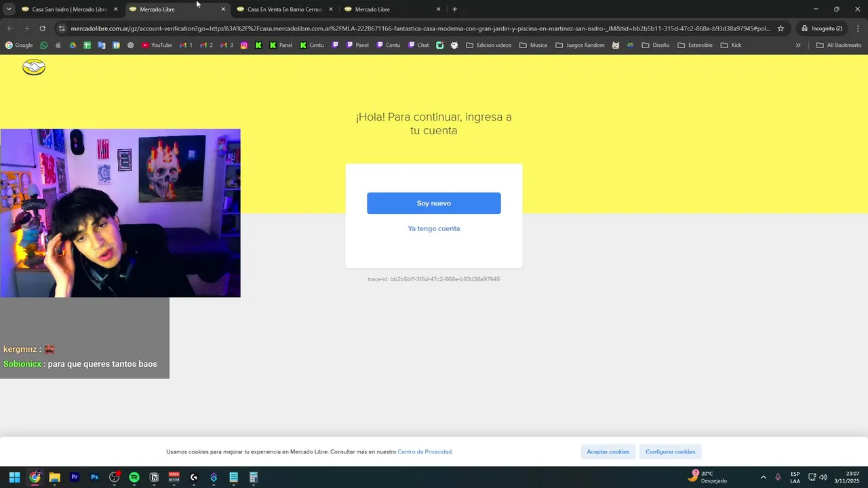Open the tab search dropdown arrow
This screenshot has width=868, height=488.
coord(9,9)
